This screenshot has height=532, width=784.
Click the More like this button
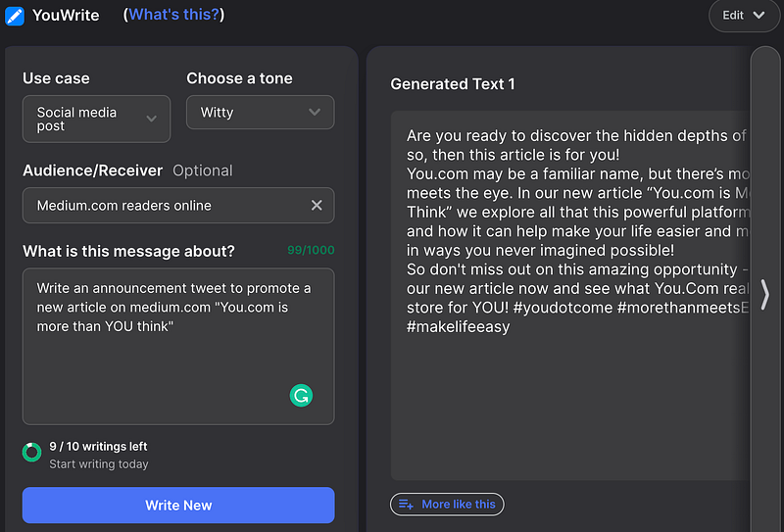click(x=448, y=505)
